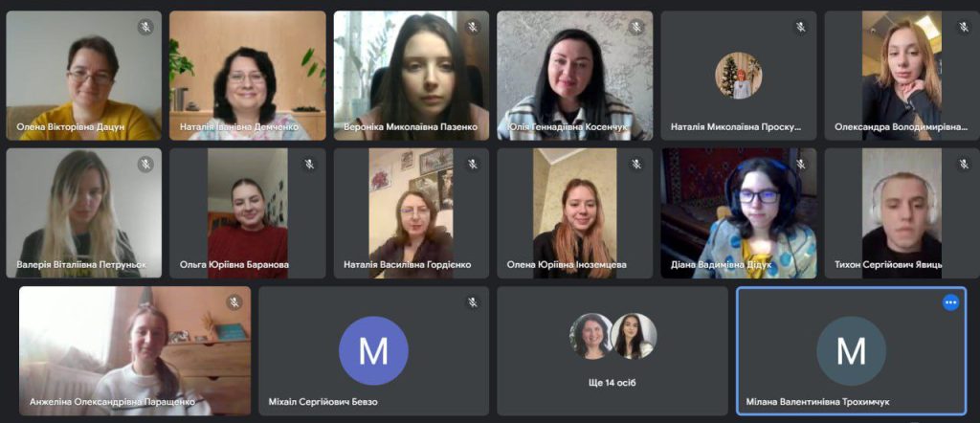Click muted mic icon on Наталія Іванівна Демченко tile
The image size is (980, 423).
[x=309, y=27]
